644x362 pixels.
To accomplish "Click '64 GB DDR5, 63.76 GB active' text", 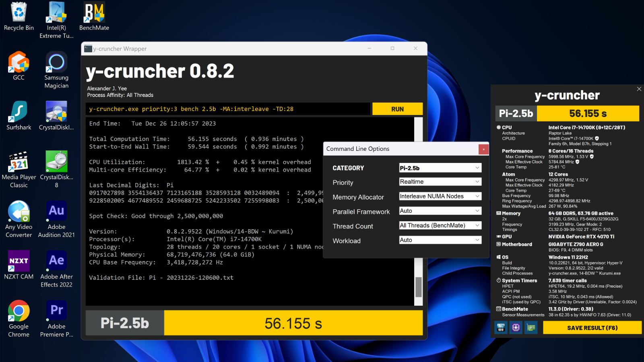I will [x=581, y=213].
